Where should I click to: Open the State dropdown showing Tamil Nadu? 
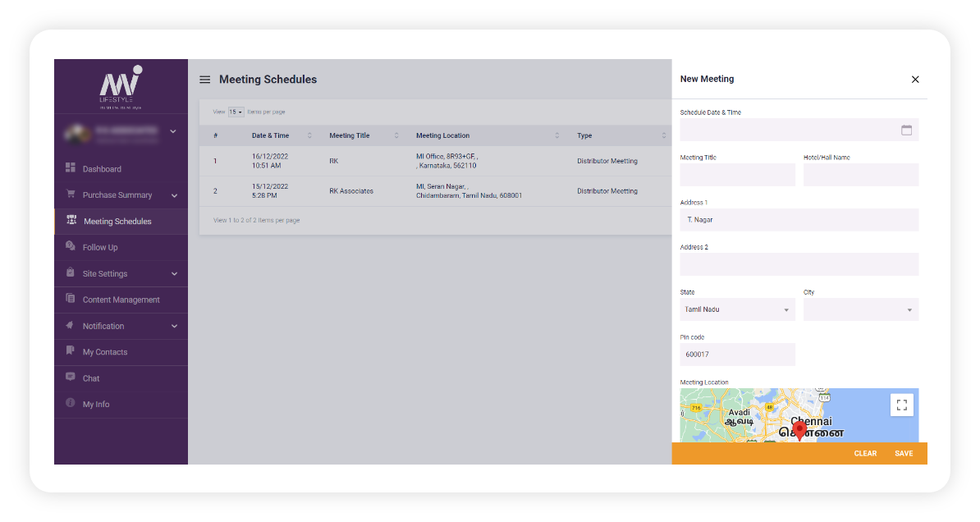pos(737,309)
